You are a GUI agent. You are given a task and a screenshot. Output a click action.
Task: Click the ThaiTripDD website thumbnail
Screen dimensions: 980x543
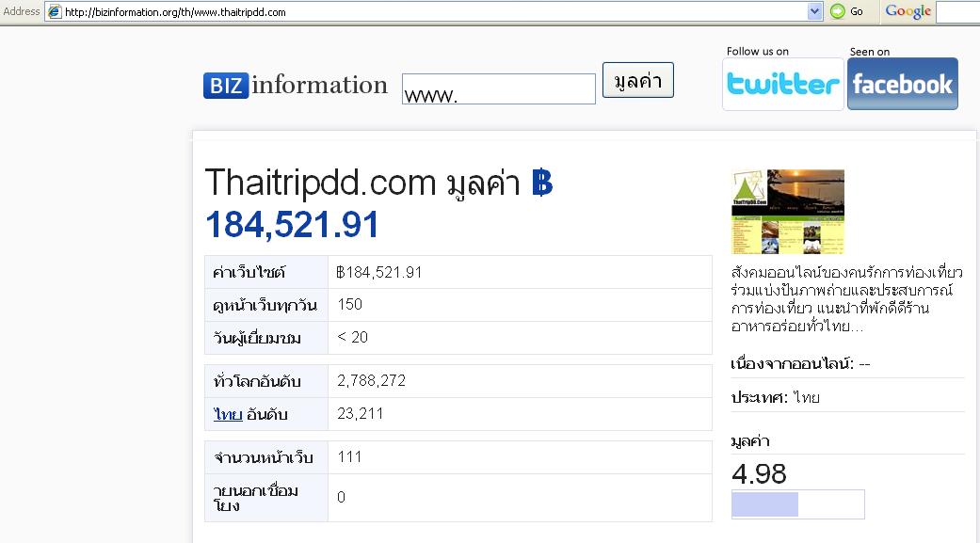tap(787, 212)
